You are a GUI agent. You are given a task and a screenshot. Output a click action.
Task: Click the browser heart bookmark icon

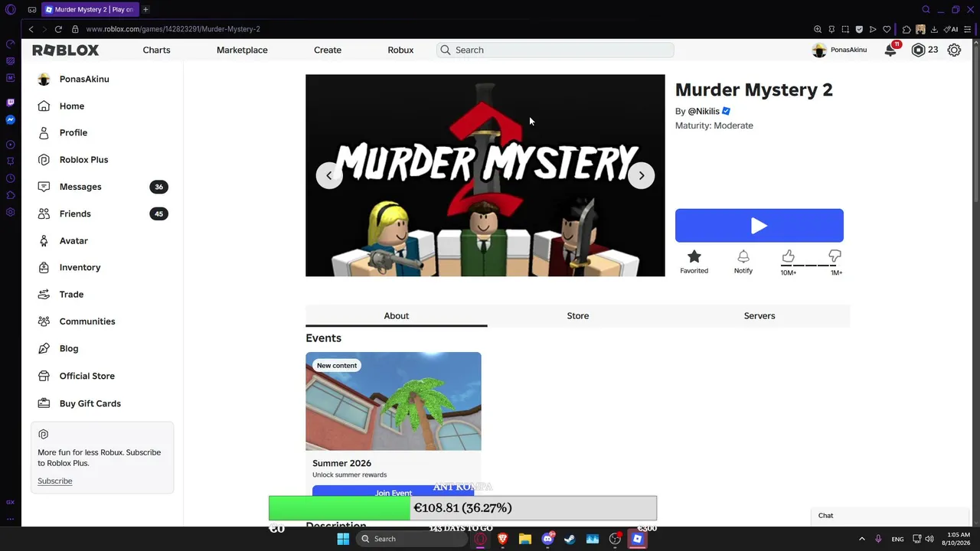[887, 29]
